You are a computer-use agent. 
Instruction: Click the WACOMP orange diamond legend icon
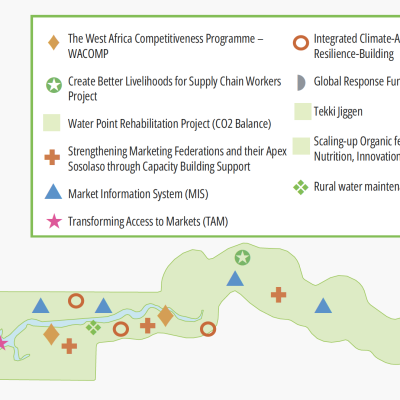53,43
